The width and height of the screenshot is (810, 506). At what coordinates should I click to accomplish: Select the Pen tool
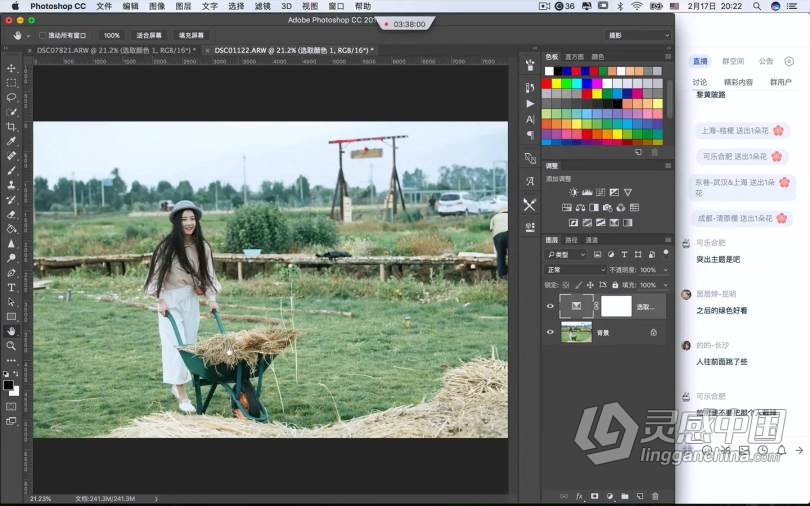[11, 273]
